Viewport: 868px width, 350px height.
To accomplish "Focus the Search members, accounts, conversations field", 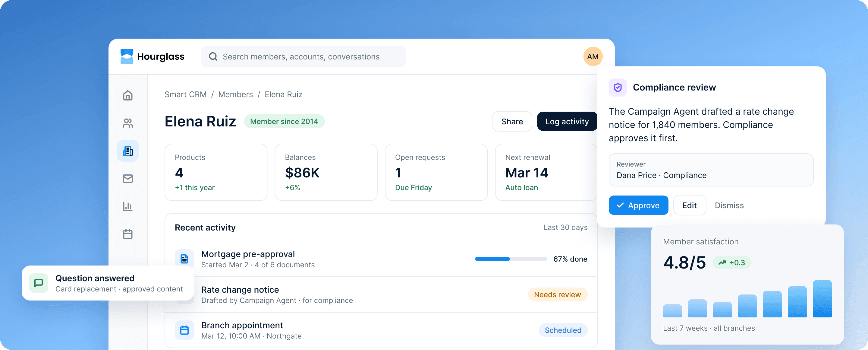I will (x=303, y=56).
